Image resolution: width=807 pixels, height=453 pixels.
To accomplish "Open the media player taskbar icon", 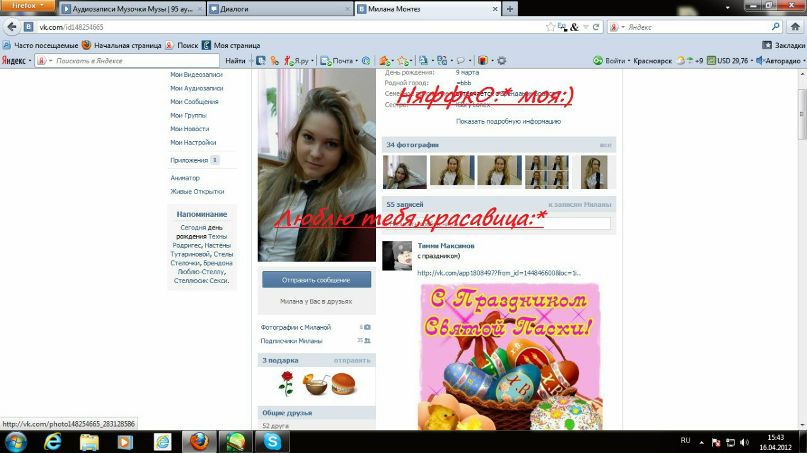I will tap(125, 442).
